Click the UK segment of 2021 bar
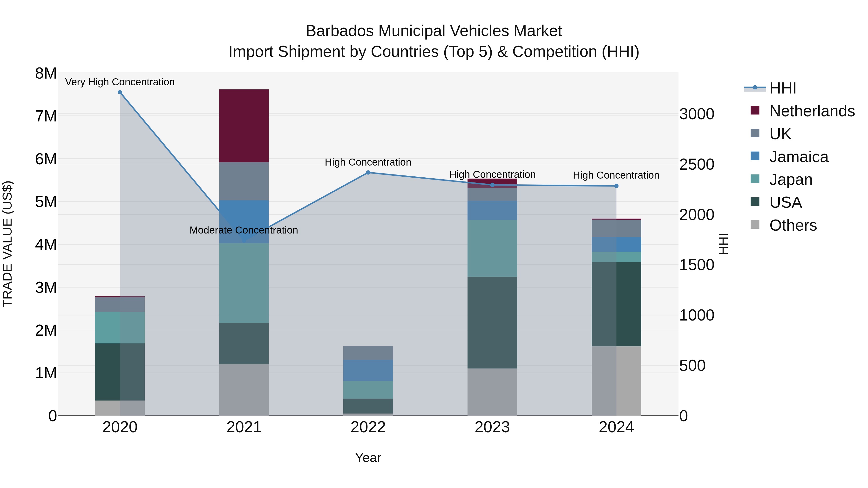 click(x=244, y=181)
